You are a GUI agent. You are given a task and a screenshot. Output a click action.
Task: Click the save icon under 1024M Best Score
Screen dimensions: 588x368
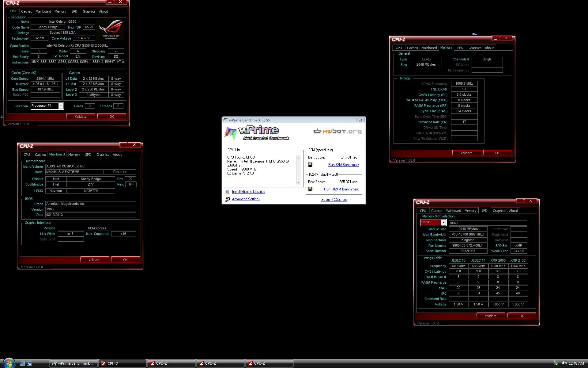(310, 189)
